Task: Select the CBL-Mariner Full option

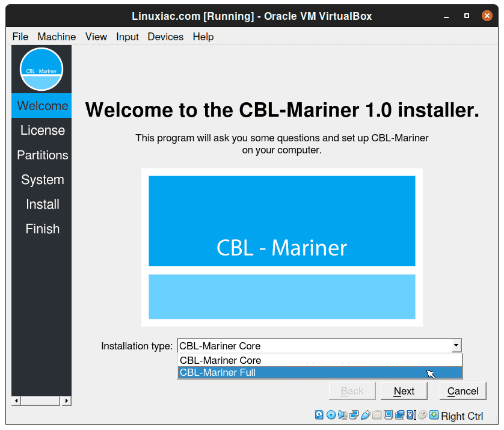Action: coord(320,372)
